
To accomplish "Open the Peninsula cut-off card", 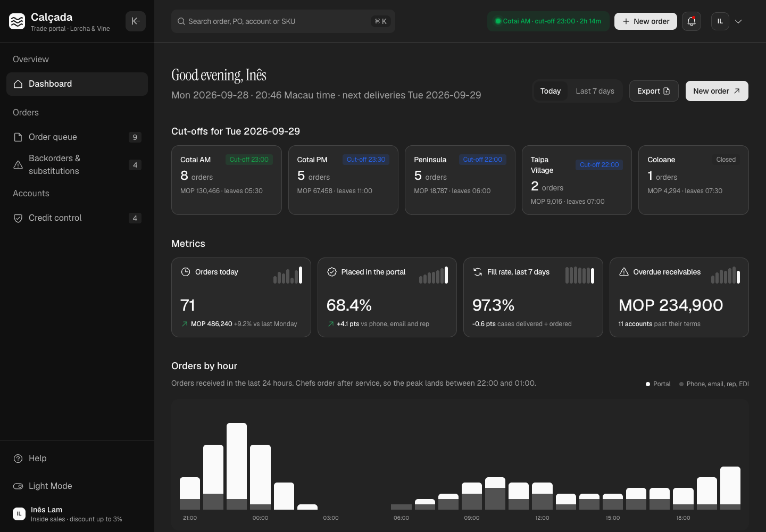I will 460,180.
